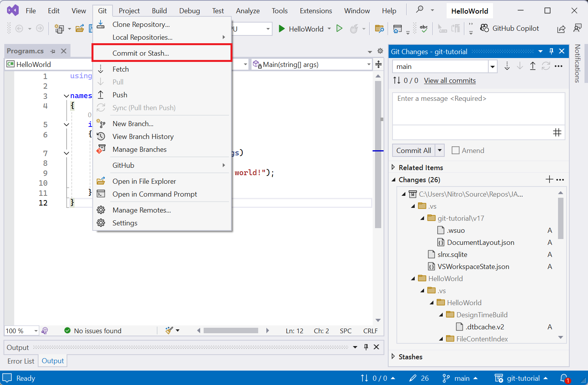The width and height of the screenshot is (588, 385).
Task: Click the commit message input field
Action: pos(478,108)
